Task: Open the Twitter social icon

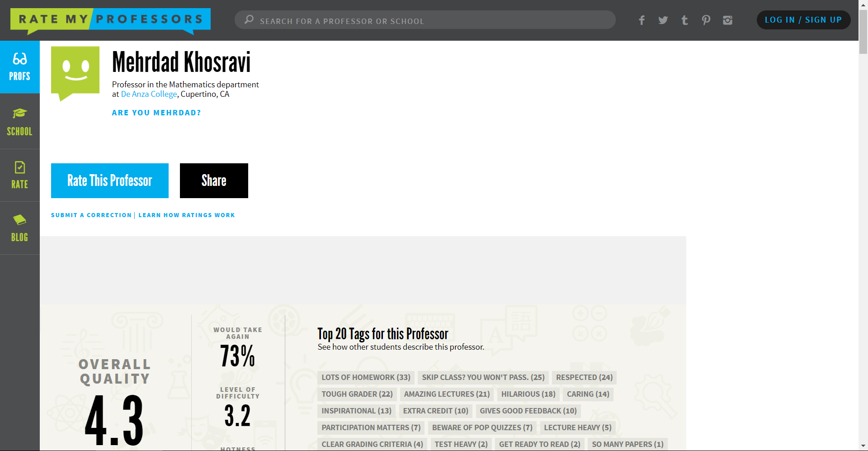Action: (663, 20)
